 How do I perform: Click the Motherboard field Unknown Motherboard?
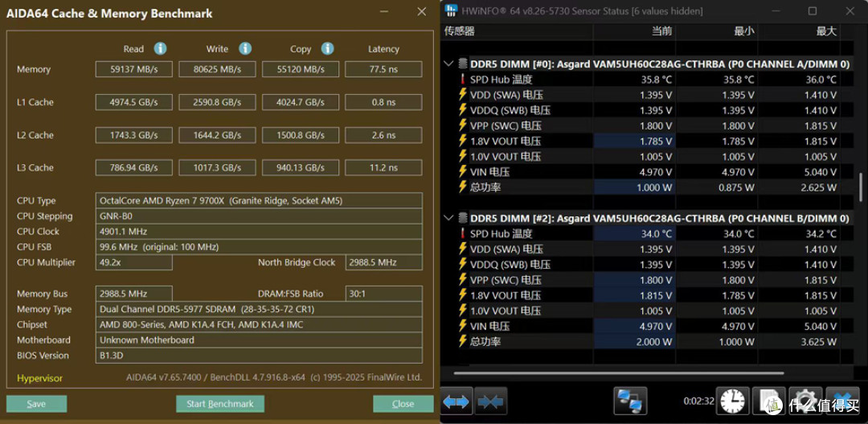(259, 340)
